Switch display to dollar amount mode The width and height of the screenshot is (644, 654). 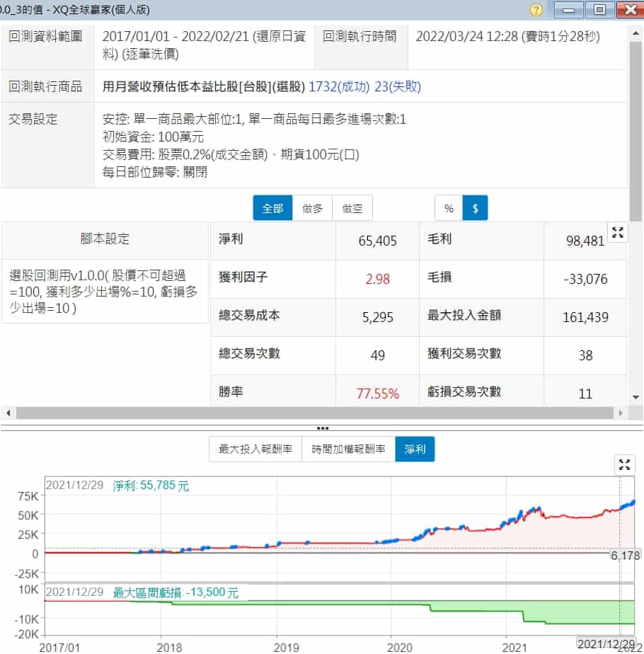[x=475, y=209]
